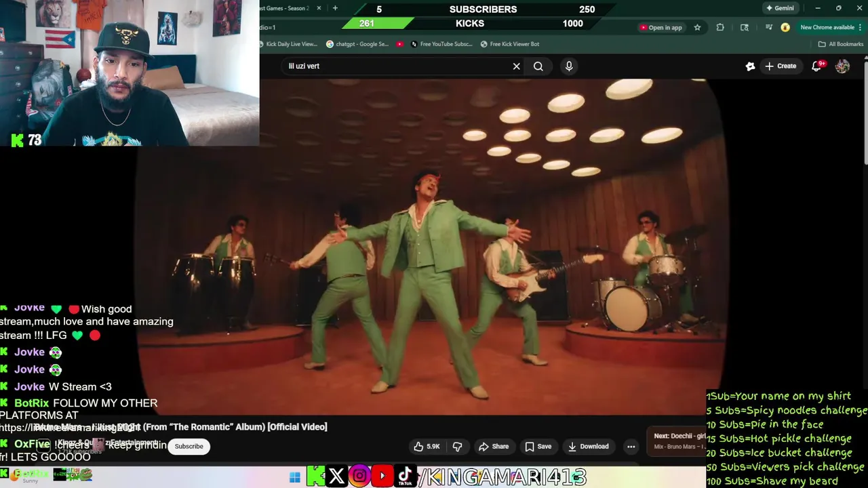The height and width of the screenshot is (488, 868).
Task: Open the YouTube account avatar menu
Action: (842, 66)
